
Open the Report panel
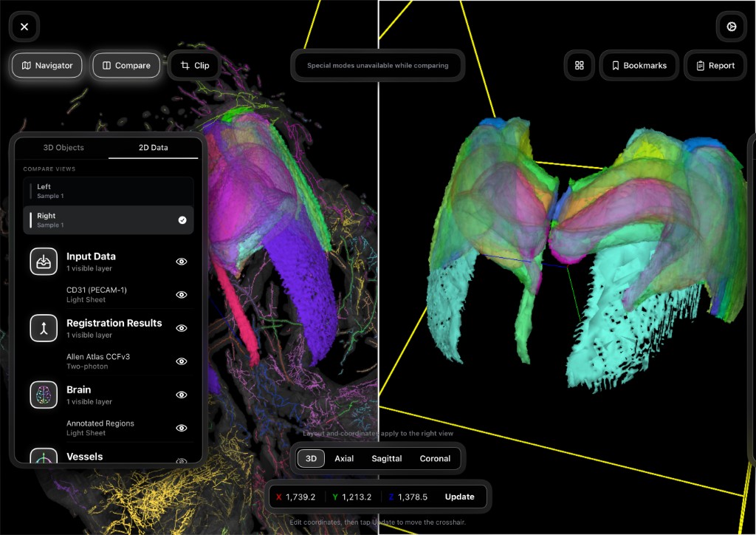[x=715, y=65]
